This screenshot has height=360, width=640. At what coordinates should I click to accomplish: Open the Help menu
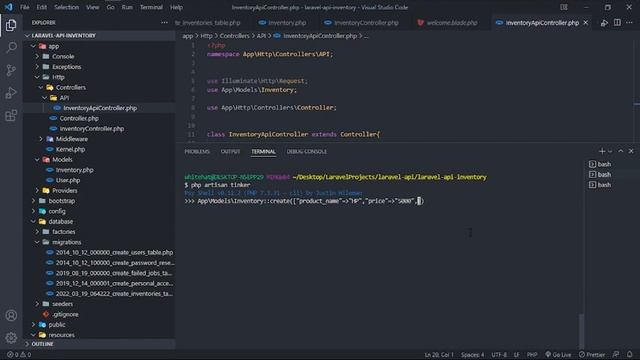point(176,7)
